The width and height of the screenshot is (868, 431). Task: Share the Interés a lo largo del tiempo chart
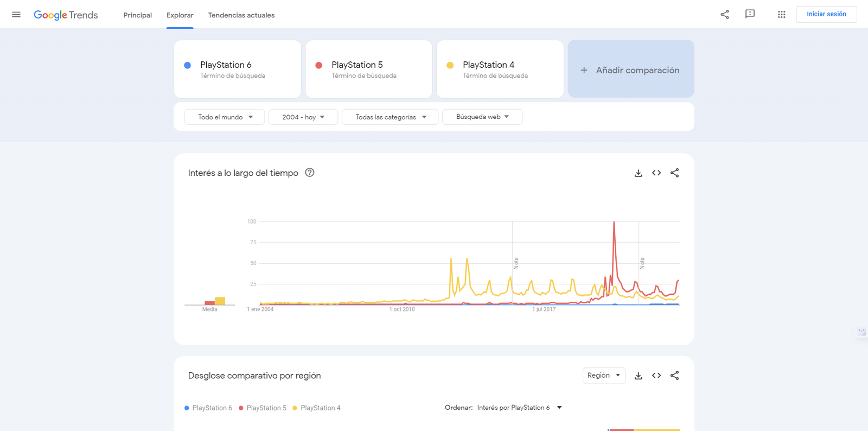pos(674,173)
